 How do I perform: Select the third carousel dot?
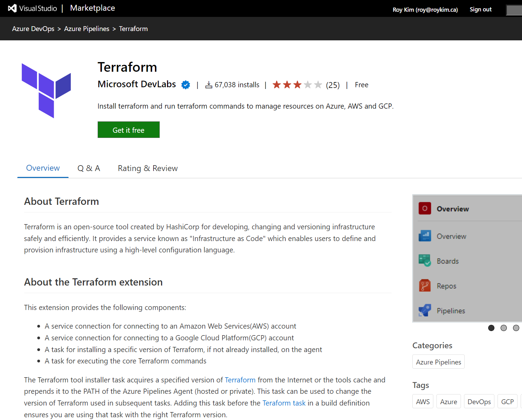tap(516, 328)
